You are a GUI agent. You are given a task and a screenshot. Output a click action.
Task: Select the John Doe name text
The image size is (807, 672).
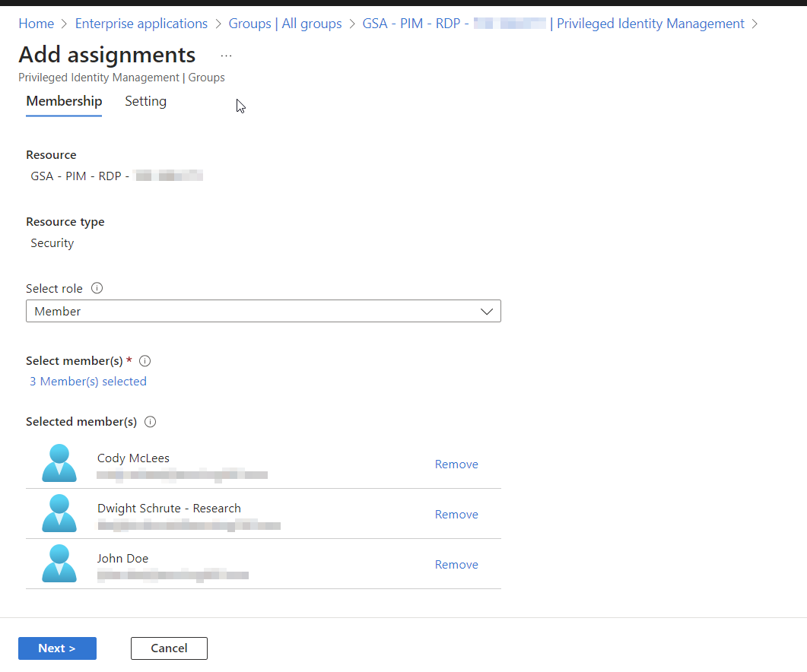[x=122, y=558]
